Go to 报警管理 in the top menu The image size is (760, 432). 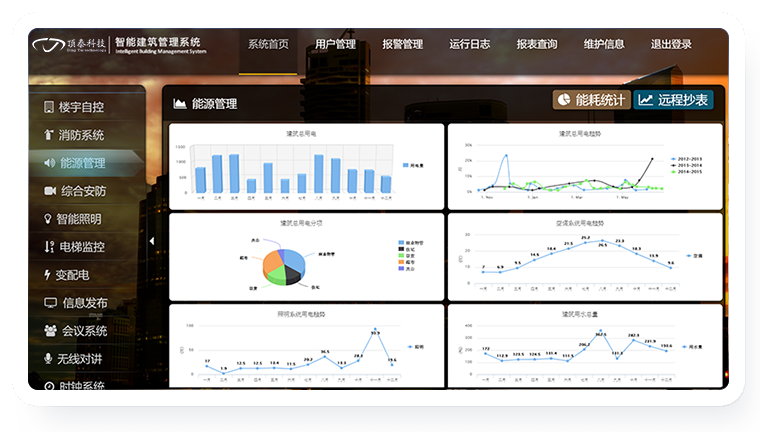tap(402, 44)
